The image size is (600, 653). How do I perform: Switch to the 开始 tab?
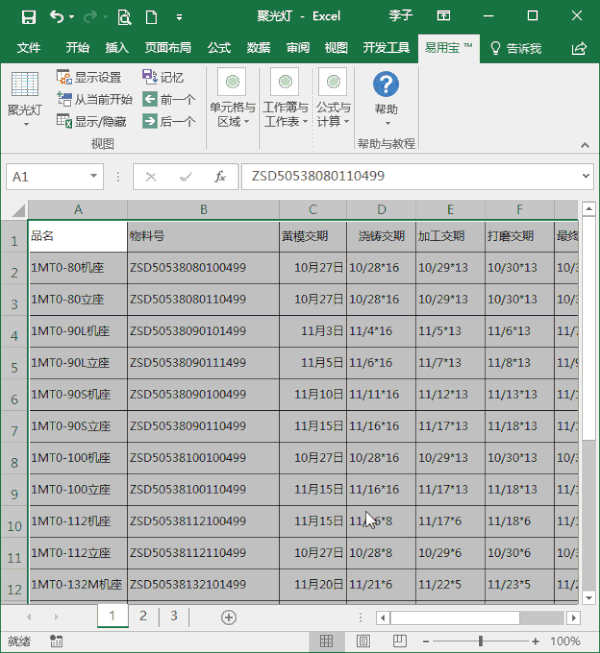pos(77,48)
